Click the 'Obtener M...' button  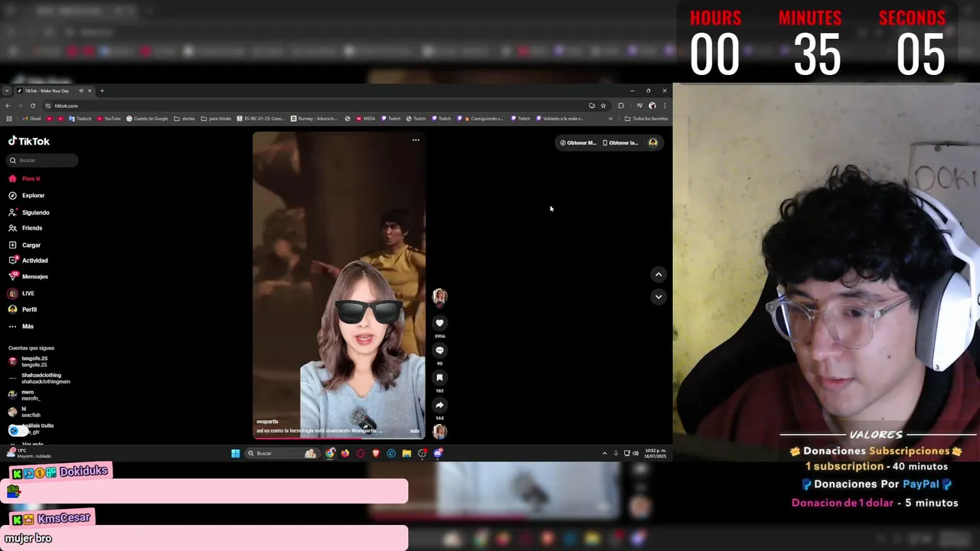pos(577,142)
